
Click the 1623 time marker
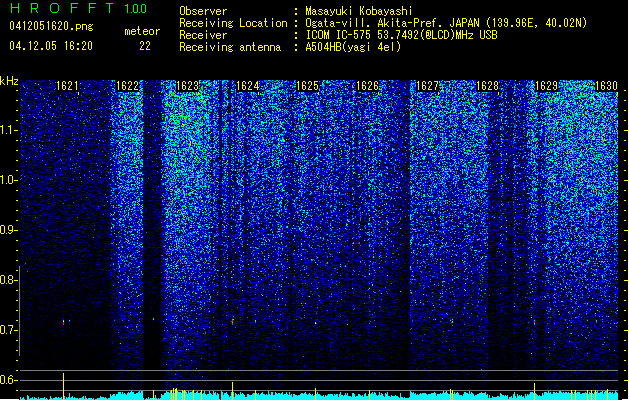tap(187, 86)
